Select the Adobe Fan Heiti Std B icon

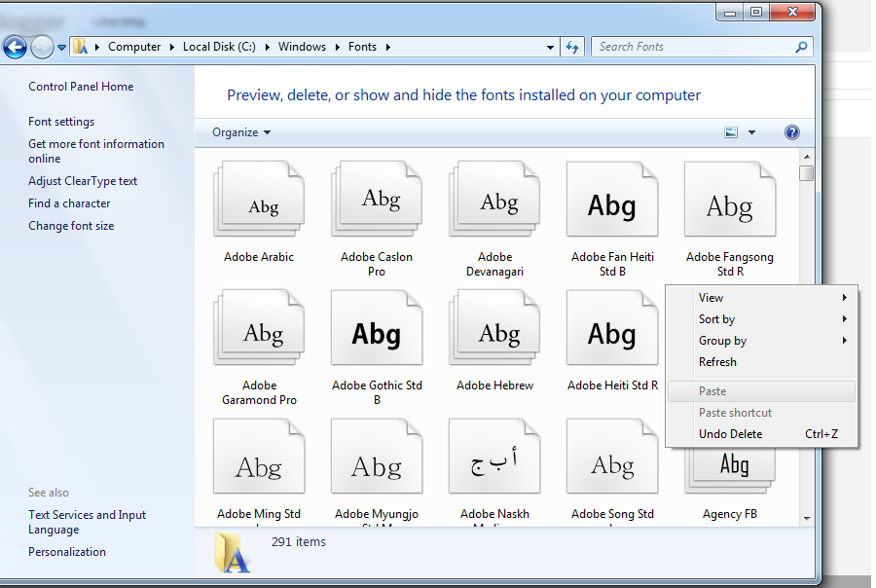coord(612,199)
